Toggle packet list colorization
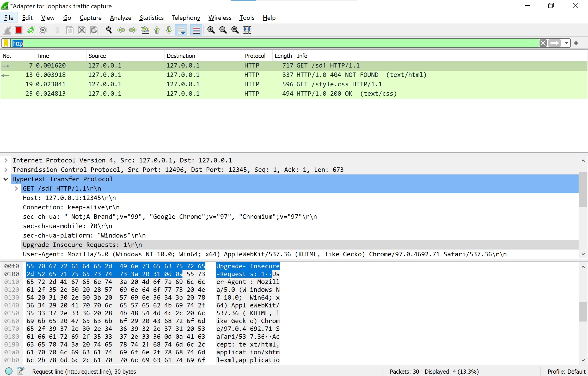588x376 pixels. 196,30
